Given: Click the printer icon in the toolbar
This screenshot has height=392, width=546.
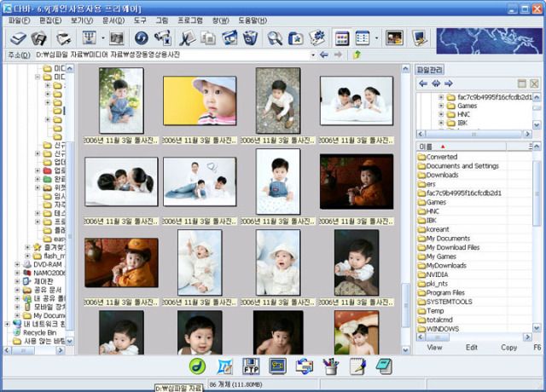Looking at the screenshot, I should (x=63, y=37).
